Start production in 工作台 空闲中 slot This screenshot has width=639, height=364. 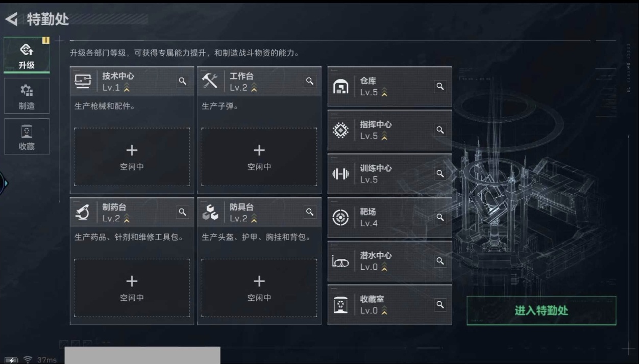259,157
